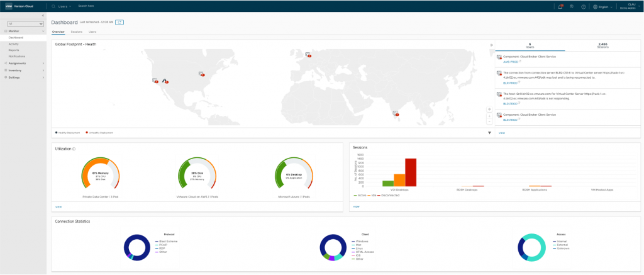Collapse the left navigation sidebar
Image resolution: width=644 pixels, height=275 pixels.
pyautogui.click(x=42, y=15)
